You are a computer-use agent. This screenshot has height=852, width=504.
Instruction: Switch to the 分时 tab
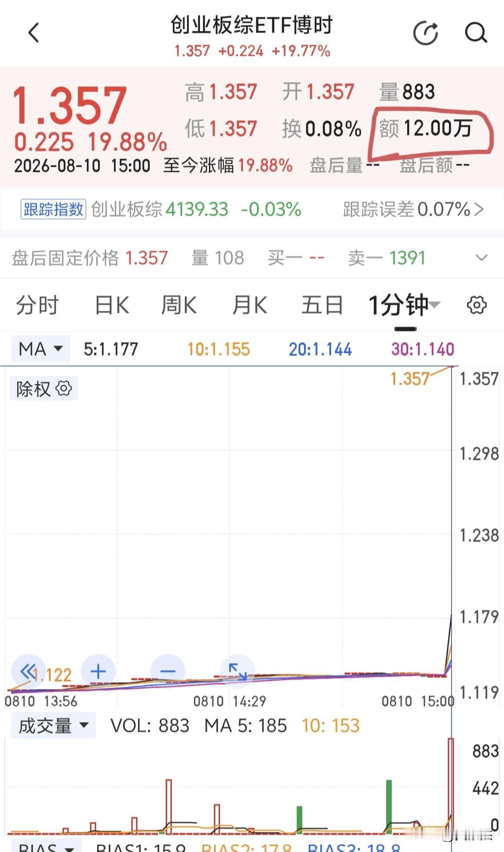[x=37, y=305]
